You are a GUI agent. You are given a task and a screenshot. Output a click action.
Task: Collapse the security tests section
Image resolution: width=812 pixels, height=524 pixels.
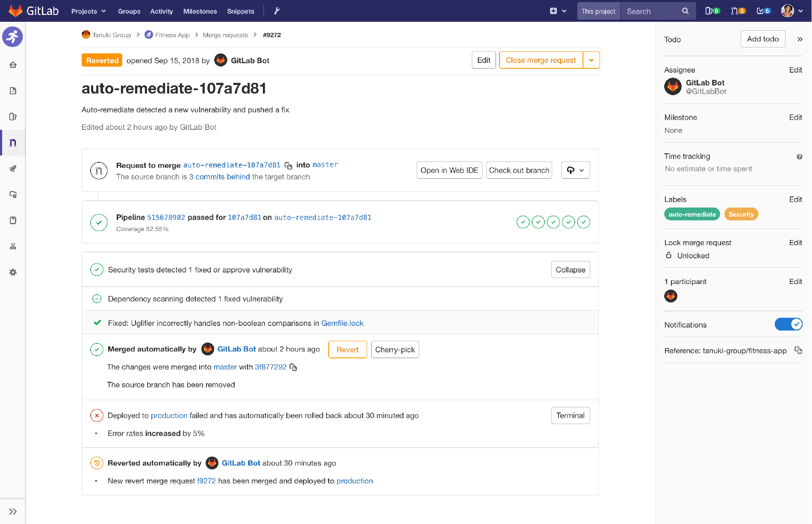coord(571,270)
